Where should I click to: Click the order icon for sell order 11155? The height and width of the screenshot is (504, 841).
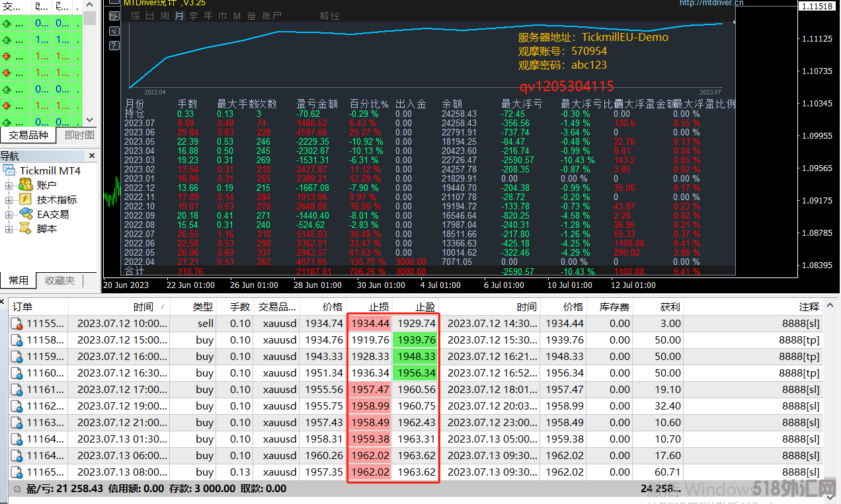tap(18, 324)
